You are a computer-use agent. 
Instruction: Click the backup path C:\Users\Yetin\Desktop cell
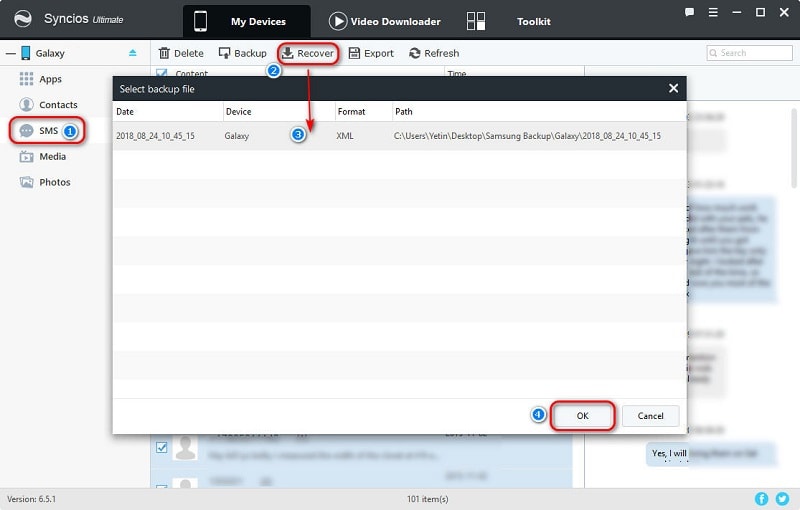527,136
